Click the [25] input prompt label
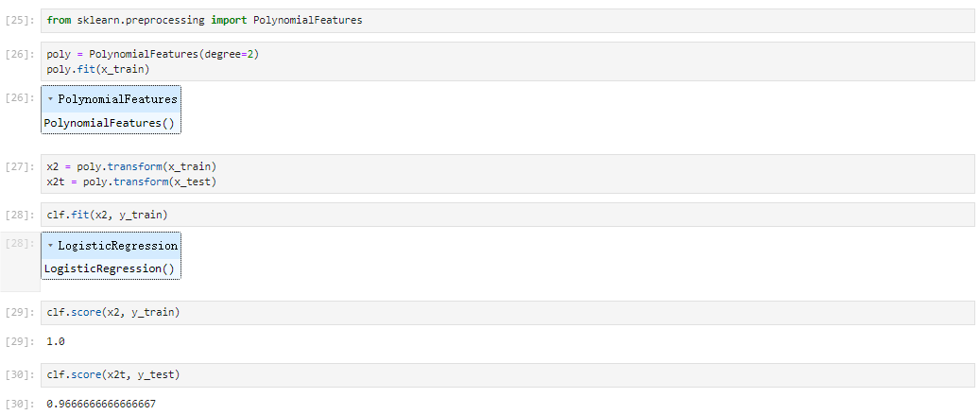 pyautogui.click(x=20, y=21)
